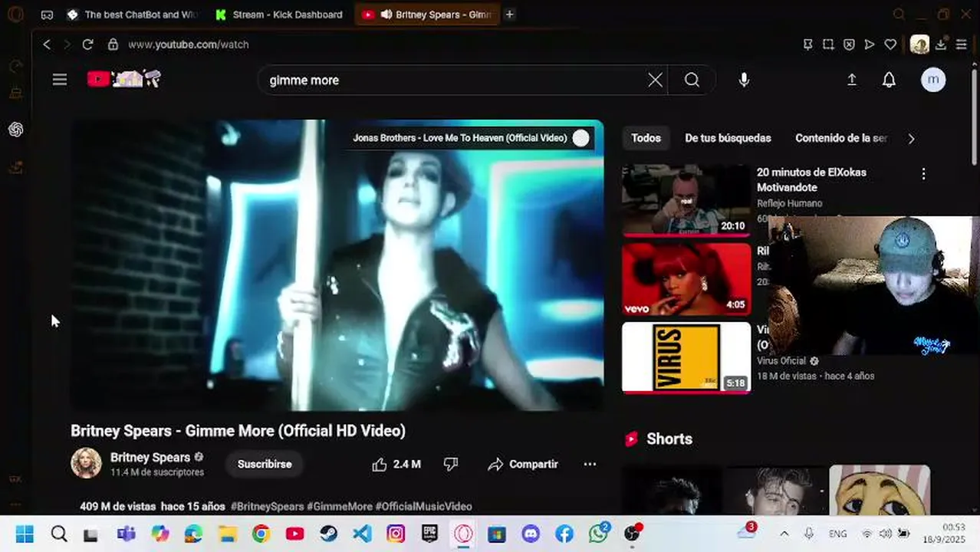980x552 pixels.
Task: Take a snapshot with Opera's capture icon
Action: point(828,44)
